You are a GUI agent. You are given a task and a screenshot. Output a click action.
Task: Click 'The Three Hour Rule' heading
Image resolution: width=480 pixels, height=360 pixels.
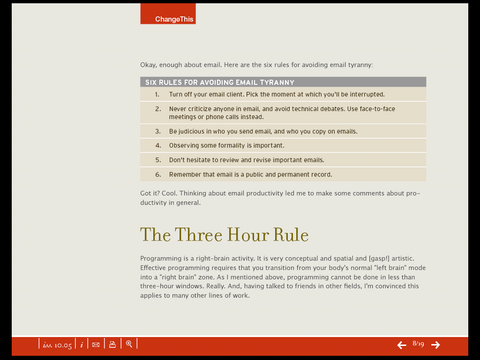point(224,235)
